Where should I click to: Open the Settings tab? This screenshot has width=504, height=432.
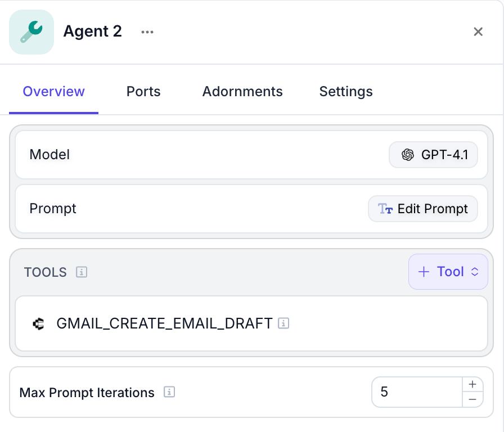pos(346,92)
